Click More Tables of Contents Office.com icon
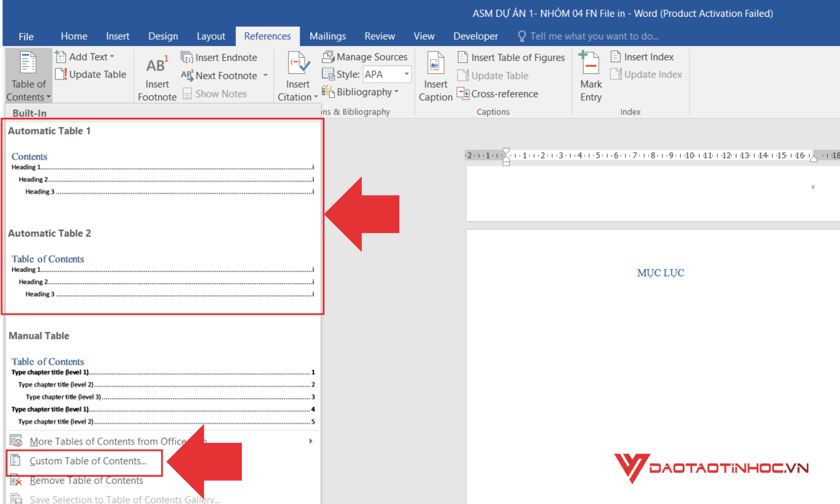This screenshot has width=840, height=504. [16, 441]
